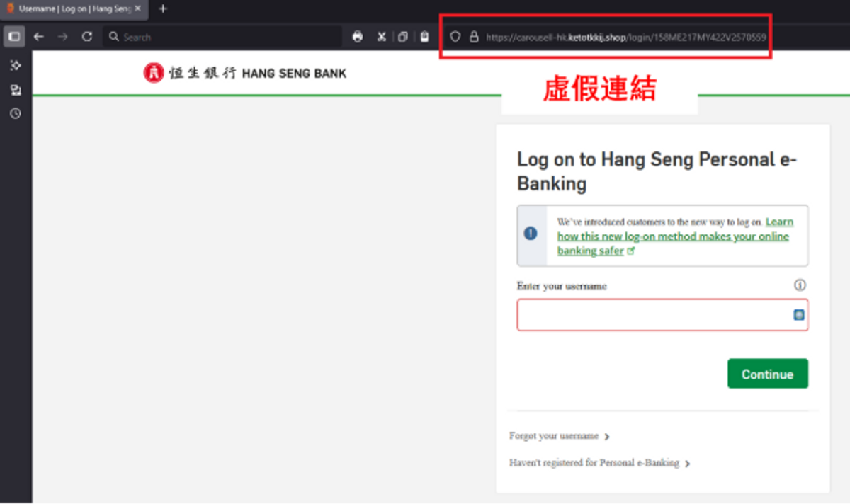Open Forgot your username link
The image size is (850, 504).
tap(560, 436)
